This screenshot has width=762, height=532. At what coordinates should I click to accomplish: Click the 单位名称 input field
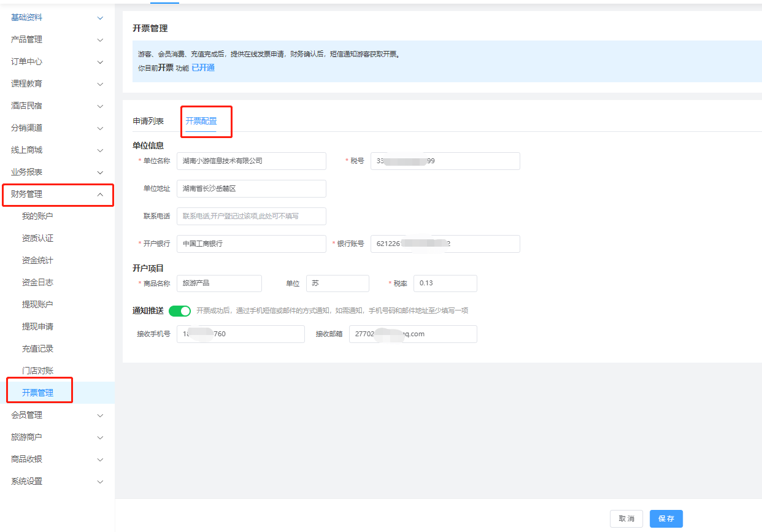[x=251, y=161]
